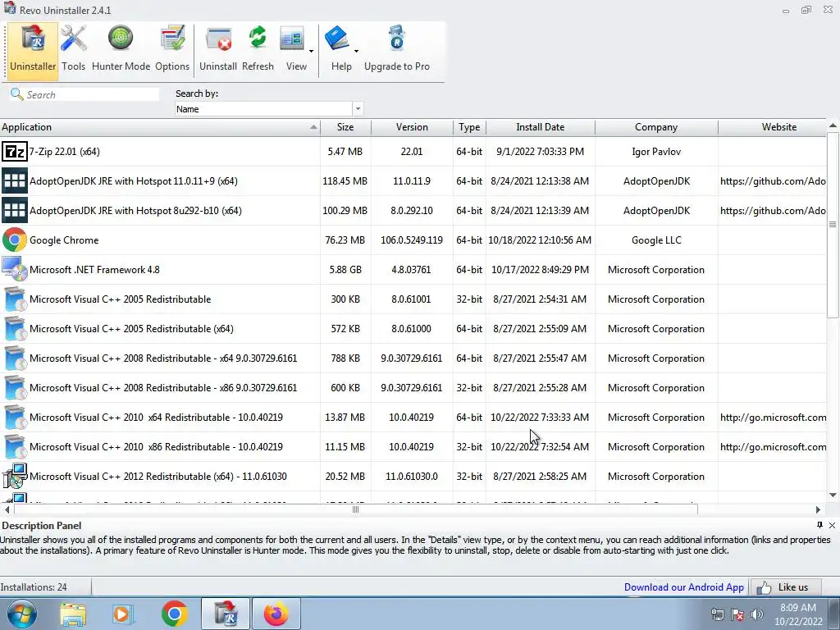Select Visual C++ 2010 x86 Redistributable icon

(x=15, y=446)
